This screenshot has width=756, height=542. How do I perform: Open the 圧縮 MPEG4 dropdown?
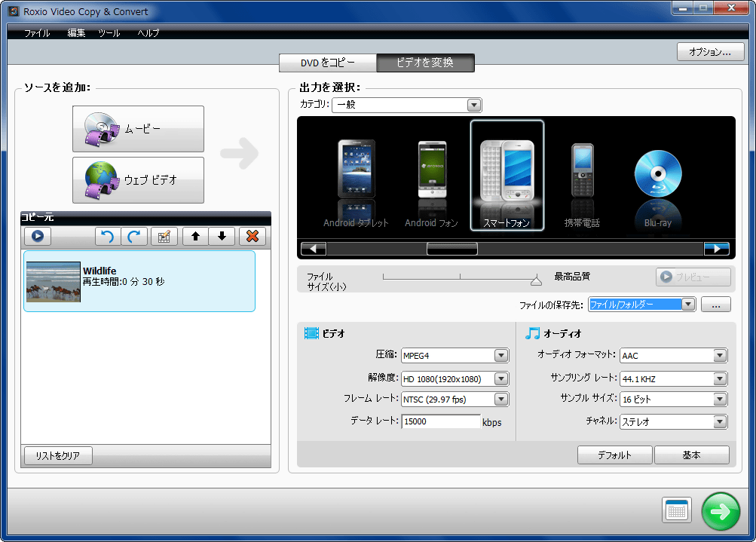tap(455, 355)
